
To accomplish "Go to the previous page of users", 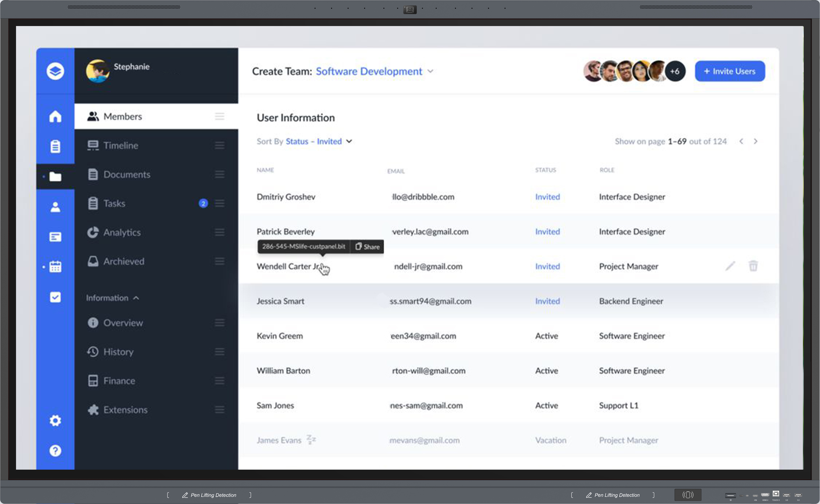I will pos(741,141).
